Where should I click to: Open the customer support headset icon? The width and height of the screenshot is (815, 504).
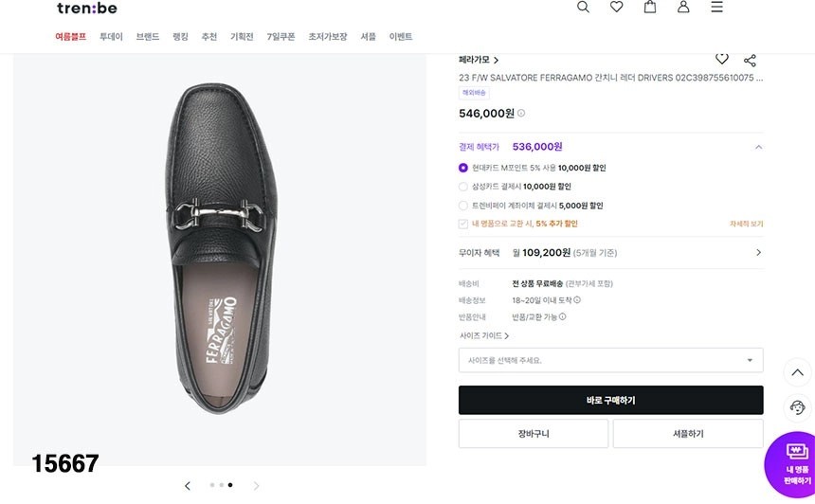(x=798, y=407)
